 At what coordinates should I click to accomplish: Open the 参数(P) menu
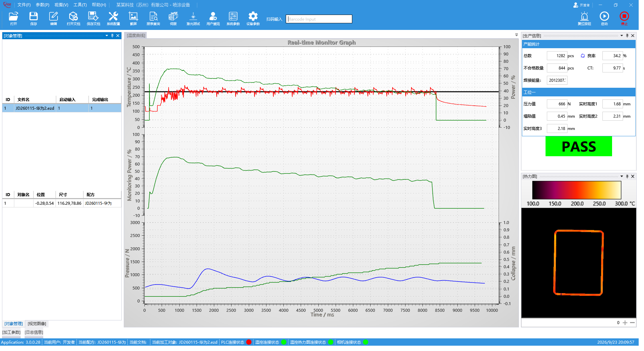pyautogui.click(x=42, y=5)
